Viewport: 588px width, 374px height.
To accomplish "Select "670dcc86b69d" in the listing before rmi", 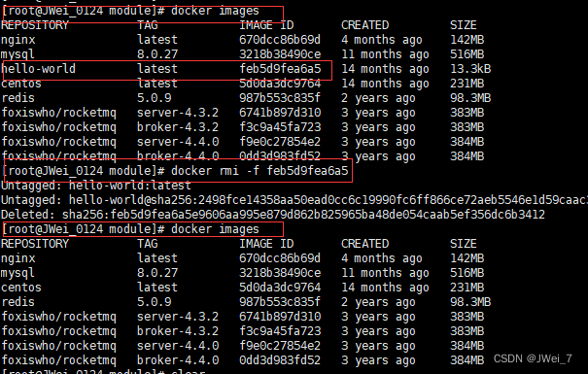I will [280, 40].
